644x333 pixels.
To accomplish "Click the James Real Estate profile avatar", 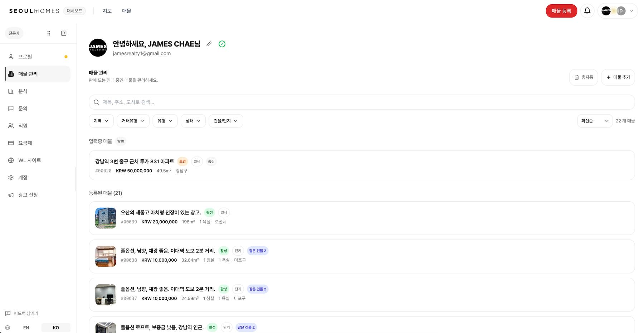I will [x=98, y=48].
